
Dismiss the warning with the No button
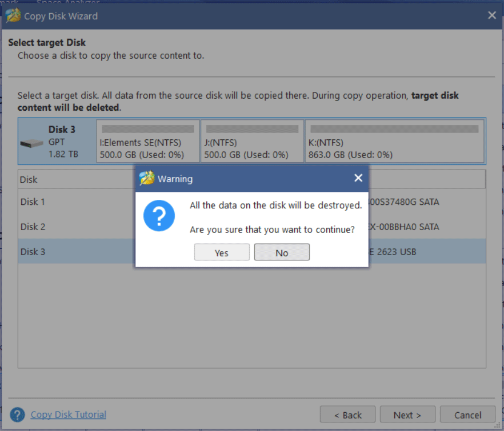282,252
